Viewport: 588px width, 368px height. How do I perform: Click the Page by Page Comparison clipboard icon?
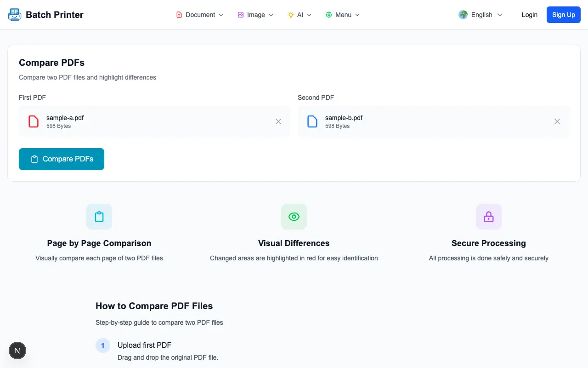point(99,217)
